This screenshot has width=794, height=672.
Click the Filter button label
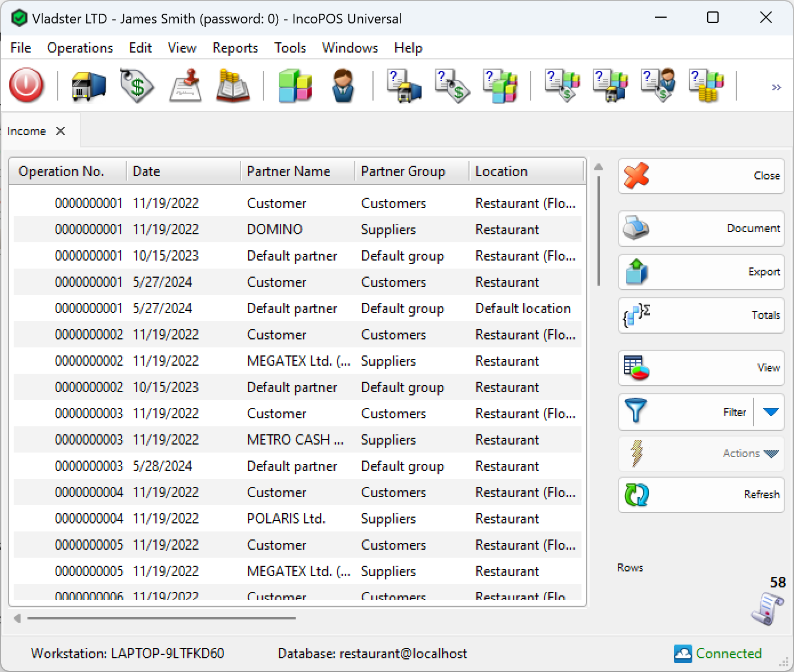pos(735,412)
